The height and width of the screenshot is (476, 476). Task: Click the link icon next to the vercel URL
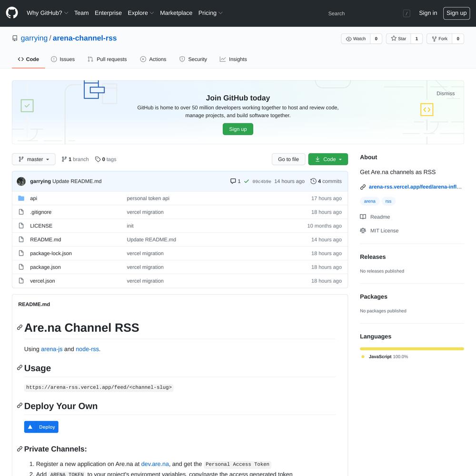(363, 187)
